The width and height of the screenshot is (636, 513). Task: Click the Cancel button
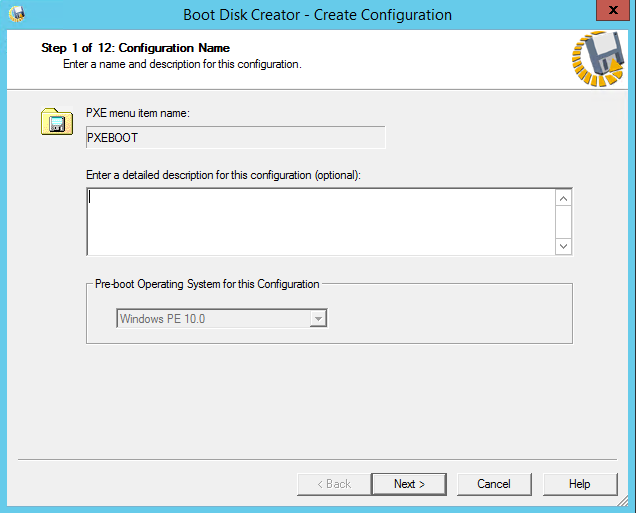[494, 484]
